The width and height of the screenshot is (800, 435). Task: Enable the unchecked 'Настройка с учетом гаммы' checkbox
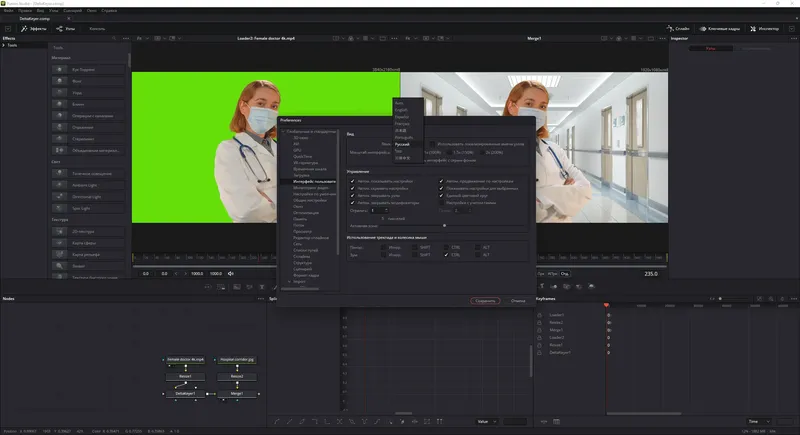click(x=441, y=202)
